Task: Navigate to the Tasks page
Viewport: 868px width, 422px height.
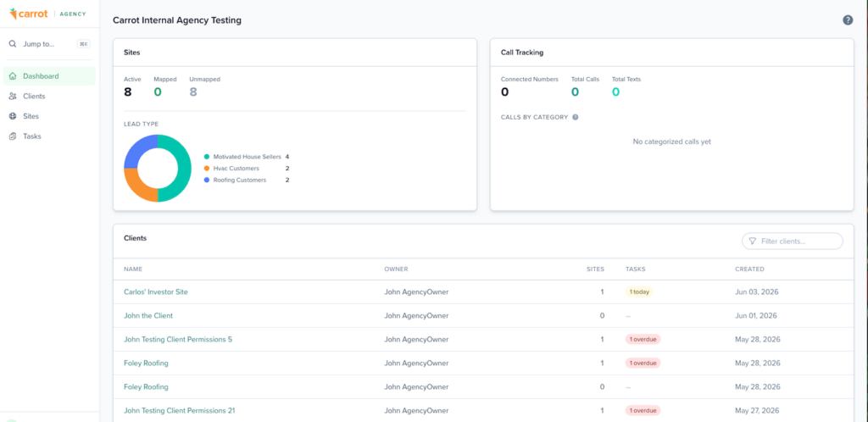Action: (x=49, y=136)
